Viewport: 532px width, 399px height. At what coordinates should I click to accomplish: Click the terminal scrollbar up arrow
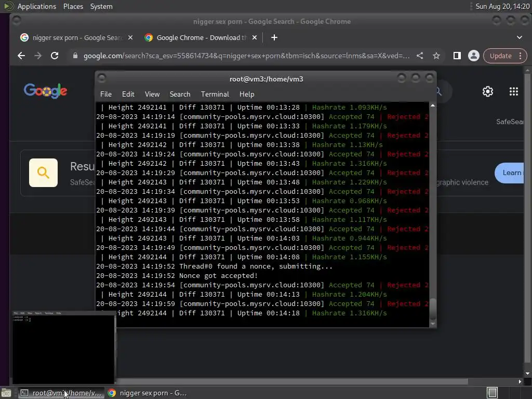point(433,106)
